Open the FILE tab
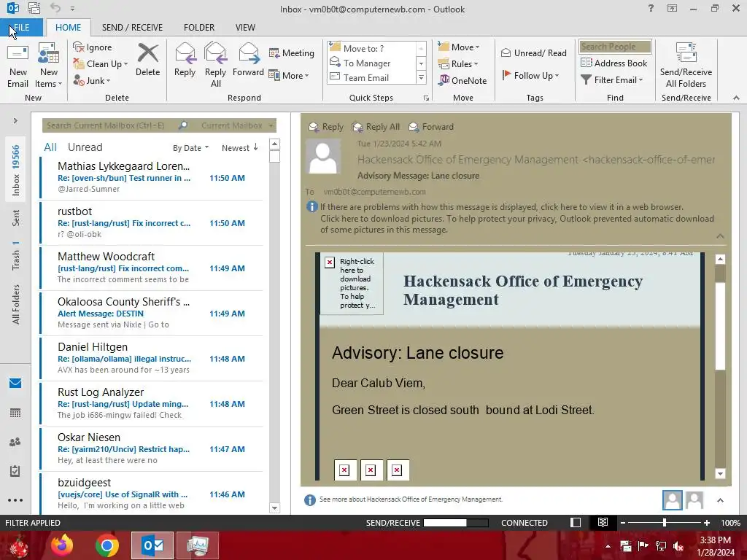This screenshot has width=747, height=560. click(x=21, y=27)
